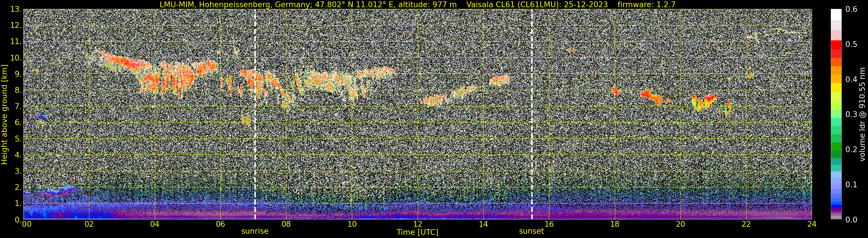Image resolution: width=868 pixels, height=238 pixels.
Task: Click x-axis tick label 24
Action: pos(812,224)
